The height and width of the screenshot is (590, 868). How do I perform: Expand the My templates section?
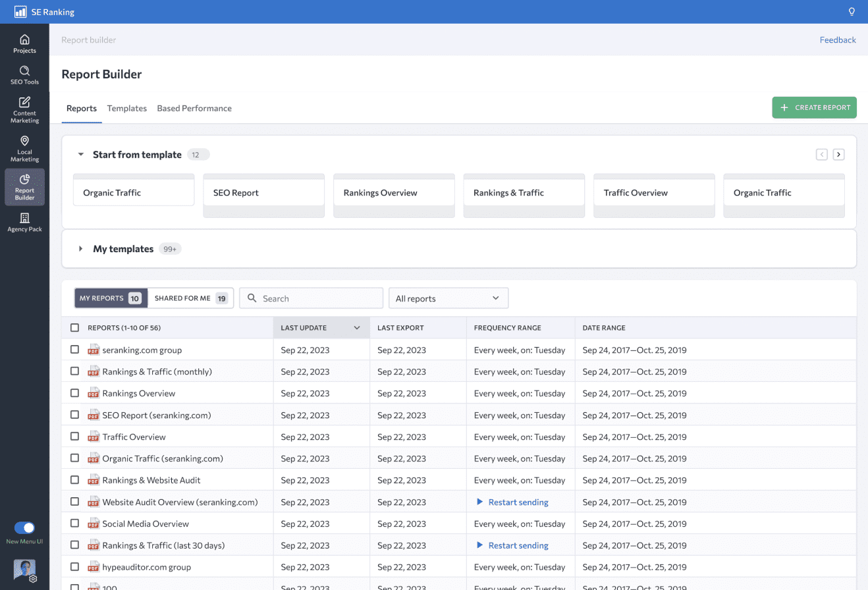[81, 249]
